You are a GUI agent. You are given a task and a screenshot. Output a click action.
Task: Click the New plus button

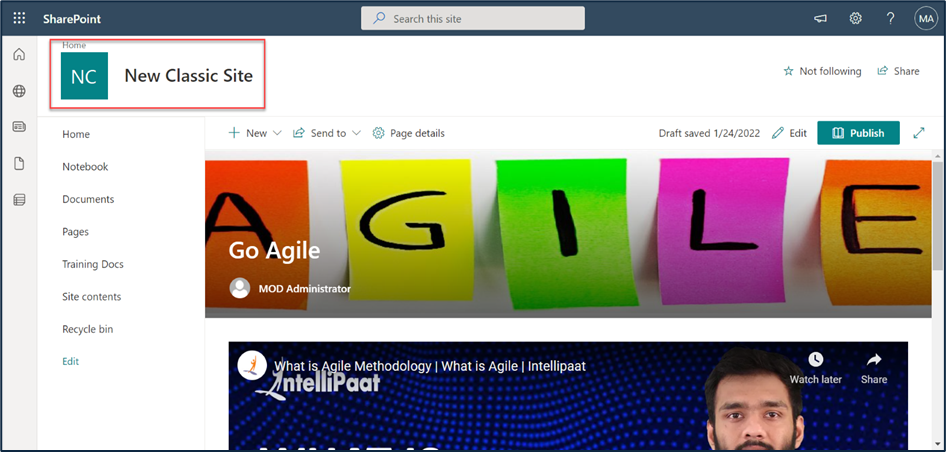tap(247, 133)
